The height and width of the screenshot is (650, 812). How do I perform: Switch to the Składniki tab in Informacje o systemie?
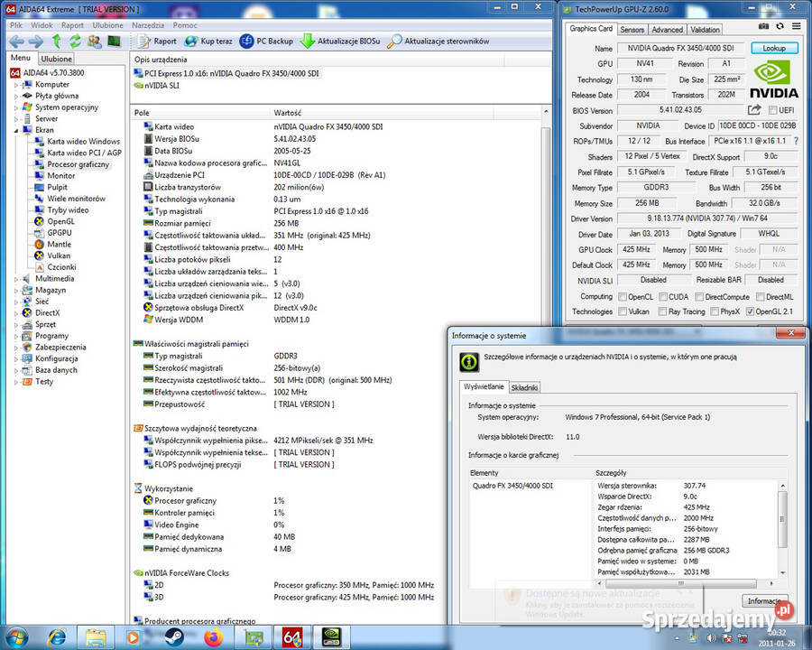point(524,387)
